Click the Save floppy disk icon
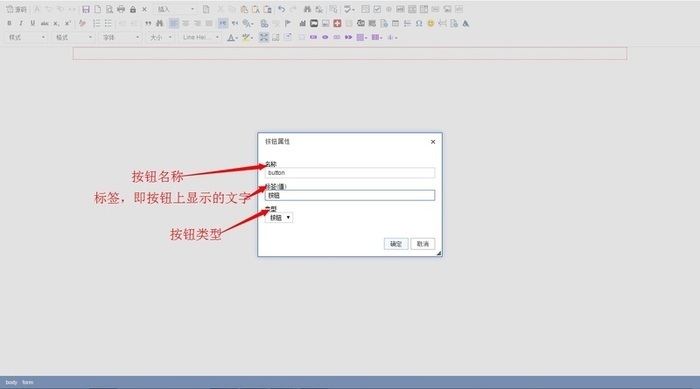 point(86,9)
